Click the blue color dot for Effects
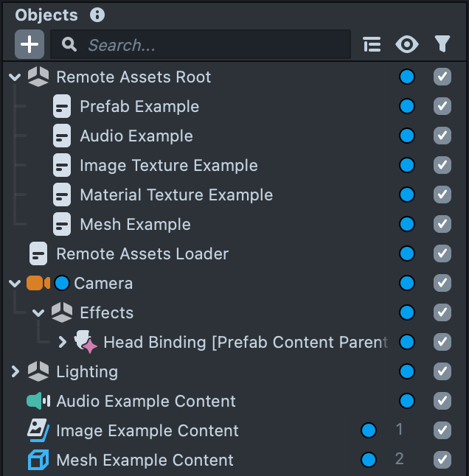 click(x=406, y=312)
